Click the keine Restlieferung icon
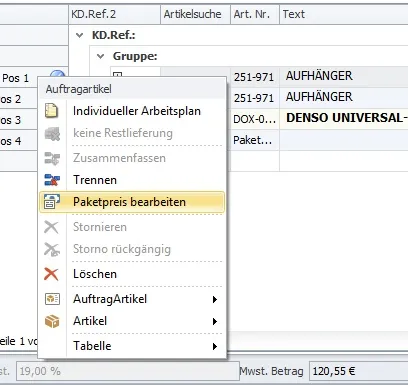Screen dimensions: 408x385 [52, 133]
